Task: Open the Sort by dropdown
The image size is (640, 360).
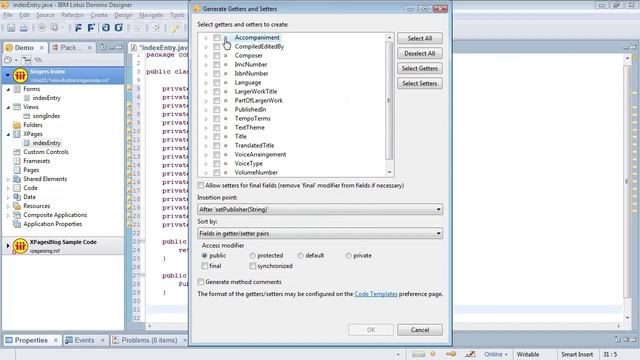Action: tap(320, 233)
